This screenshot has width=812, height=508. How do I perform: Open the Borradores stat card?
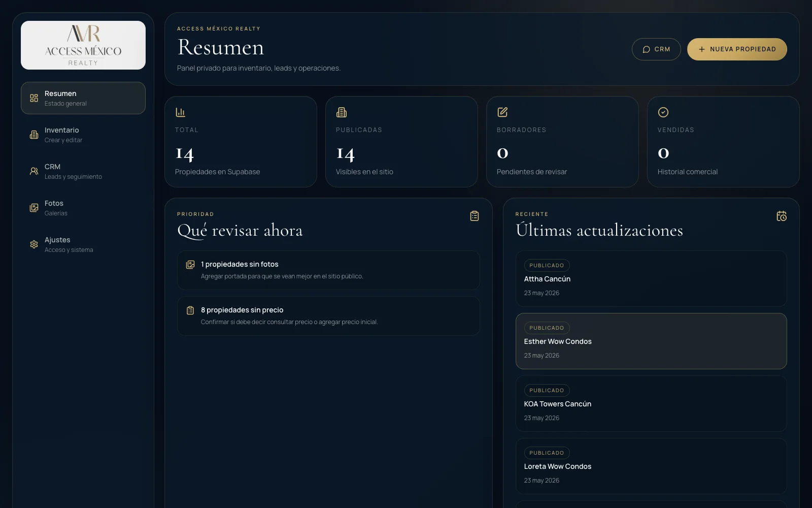click(562, 142)
